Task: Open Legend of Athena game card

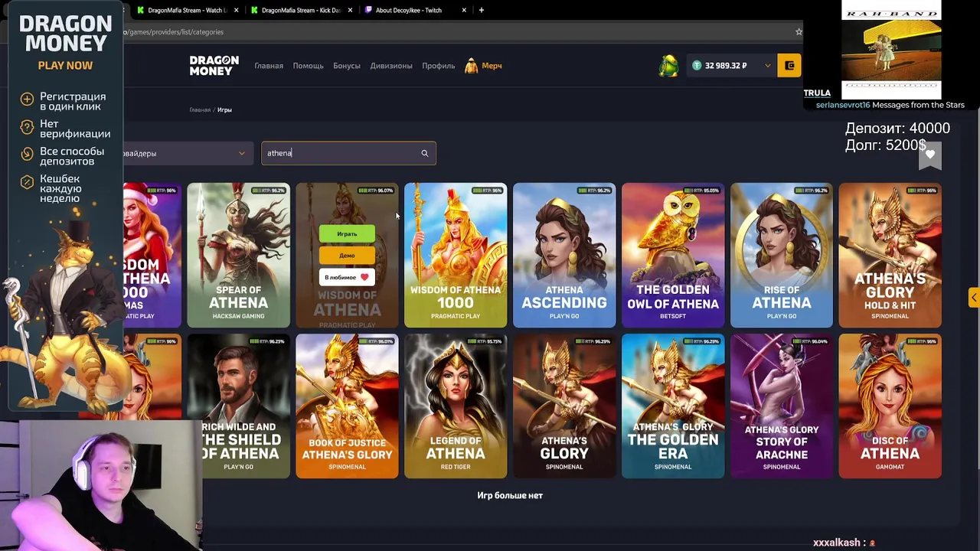Action: (x=456, y=406)
